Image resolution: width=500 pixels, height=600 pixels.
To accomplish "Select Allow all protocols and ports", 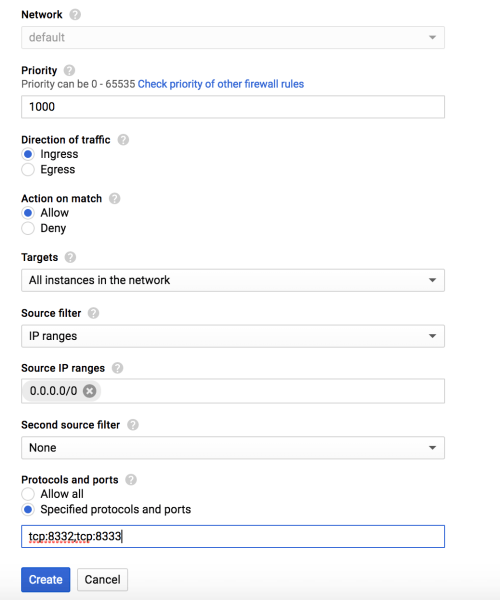I will 28,494.
